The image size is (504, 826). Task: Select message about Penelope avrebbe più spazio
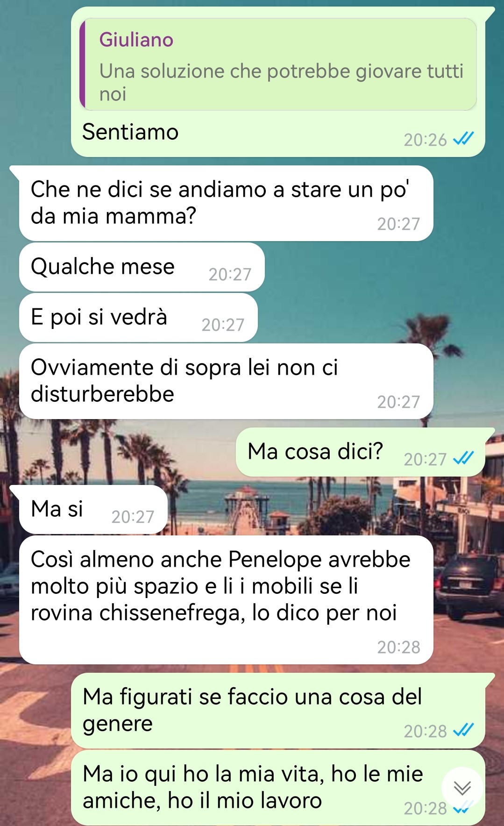coord(226,600)
